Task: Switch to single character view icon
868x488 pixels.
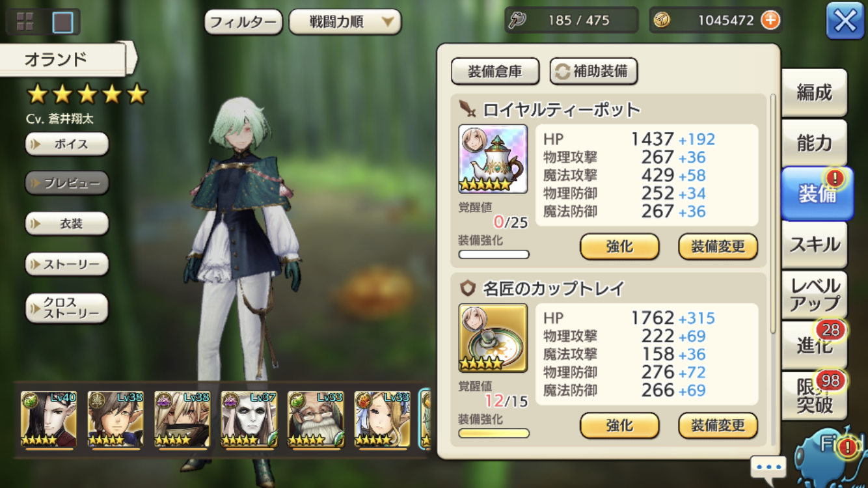Action: (x=62, y=22)
